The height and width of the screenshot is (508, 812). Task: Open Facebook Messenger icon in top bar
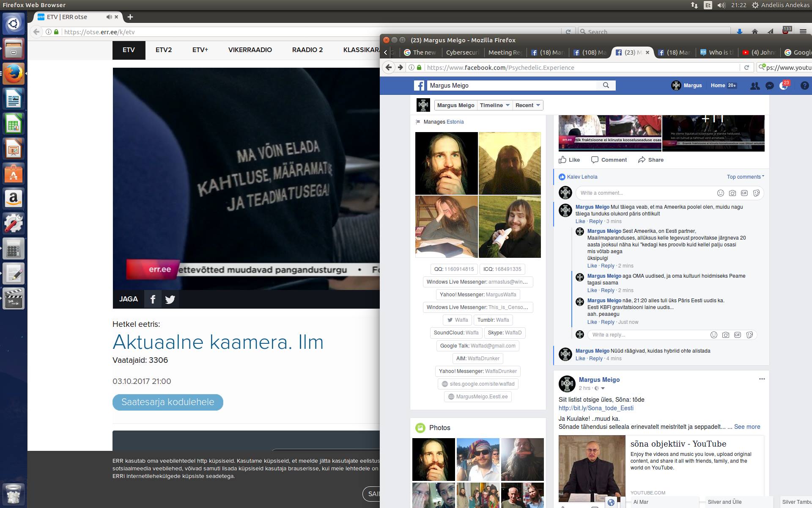coord(770,86)
